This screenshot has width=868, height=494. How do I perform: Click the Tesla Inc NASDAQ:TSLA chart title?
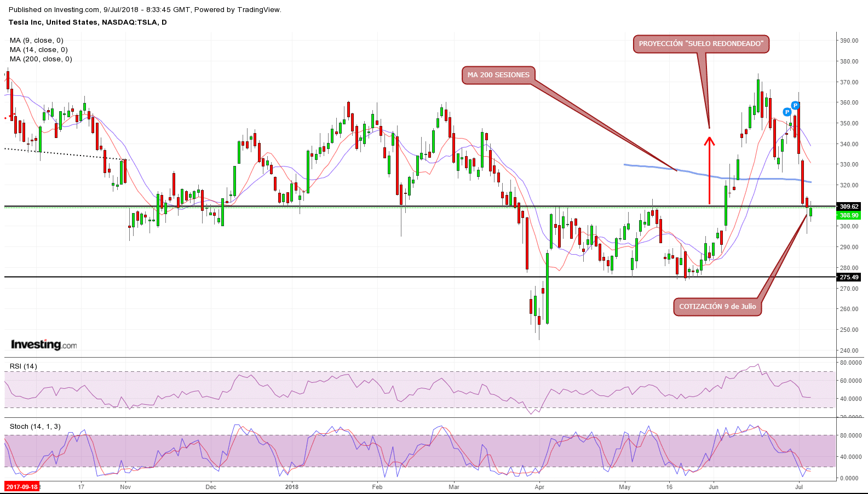(88, 22)
